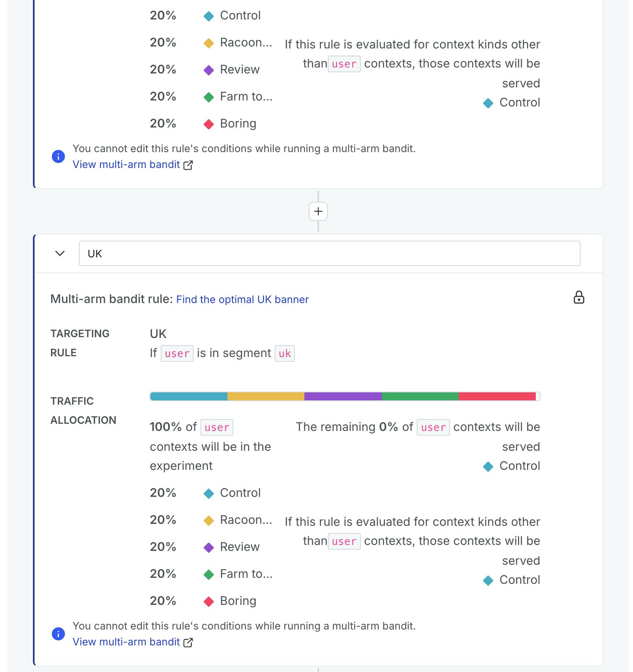Click the plus icon between rules
Screen dimensions: 633x672
[x=318, y=211]
